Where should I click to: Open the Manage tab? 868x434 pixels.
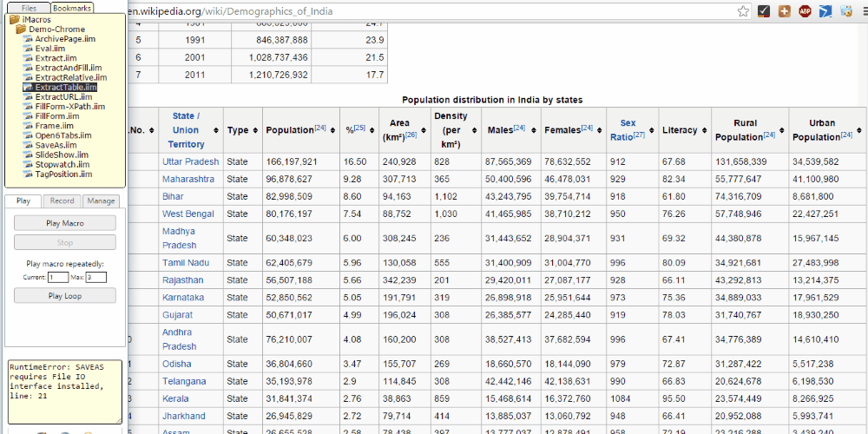[101, 201]
